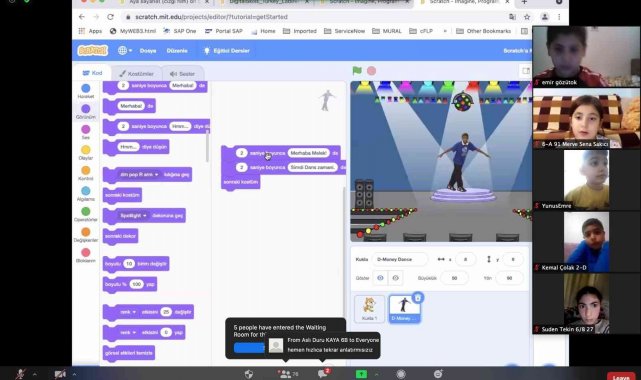
Task: Click the Zoom share screen button
Action: pos(361,374)
